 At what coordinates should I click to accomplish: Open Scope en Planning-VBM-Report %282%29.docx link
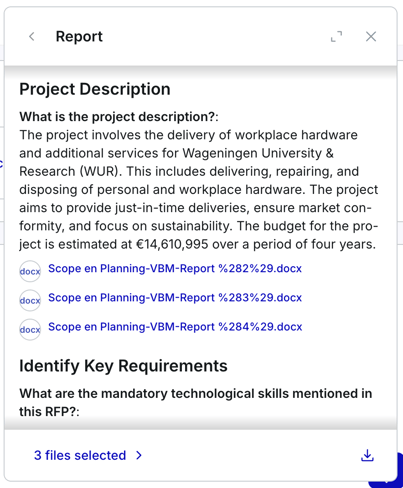coord(175,268)
